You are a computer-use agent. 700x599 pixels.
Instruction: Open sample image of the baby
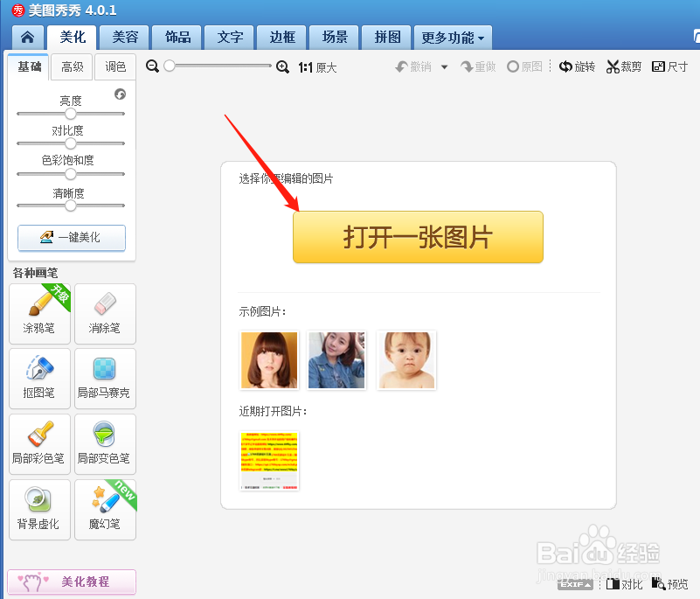click(406, 360)
